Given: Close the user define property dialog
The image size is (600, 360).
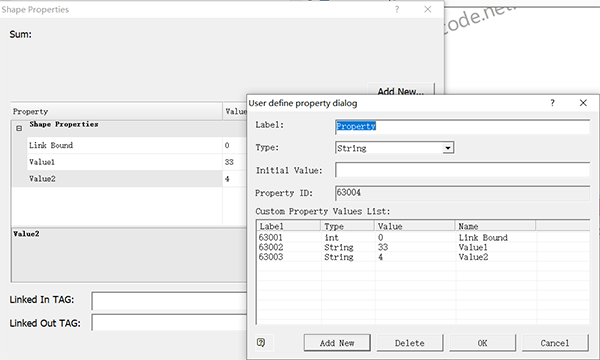Looking at the screenshot, I should pos(583,103).
